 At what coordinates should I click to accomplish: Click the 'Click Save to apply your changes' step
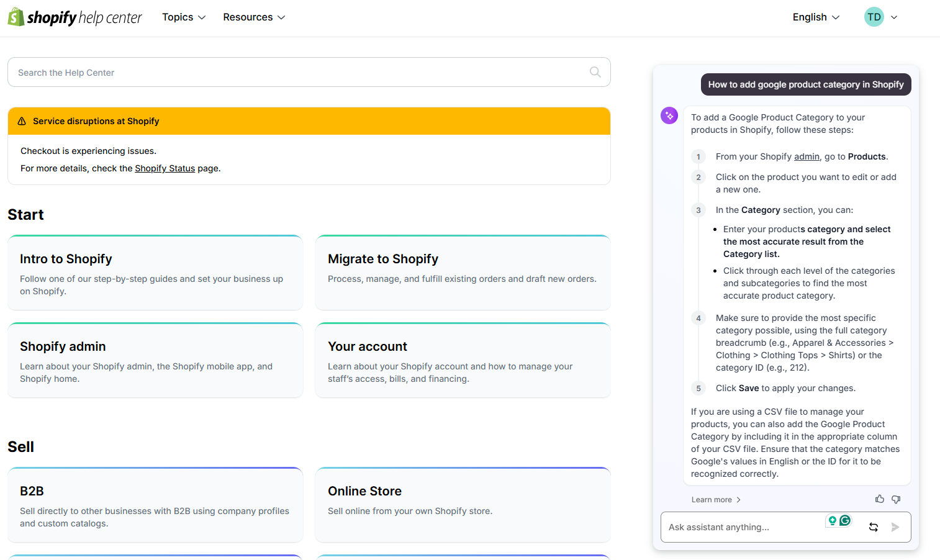click(x=785, y=388)
